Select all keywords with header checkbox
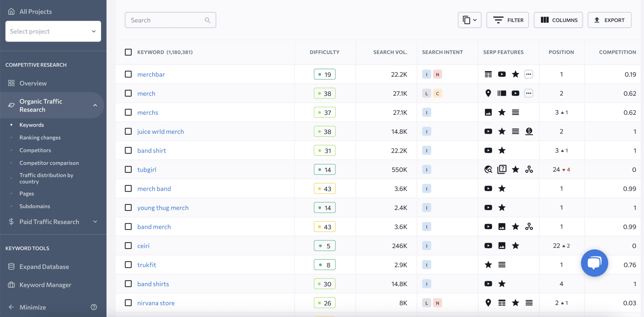The height and width of the screenshot is (317, 644). [x=128, y=52]
